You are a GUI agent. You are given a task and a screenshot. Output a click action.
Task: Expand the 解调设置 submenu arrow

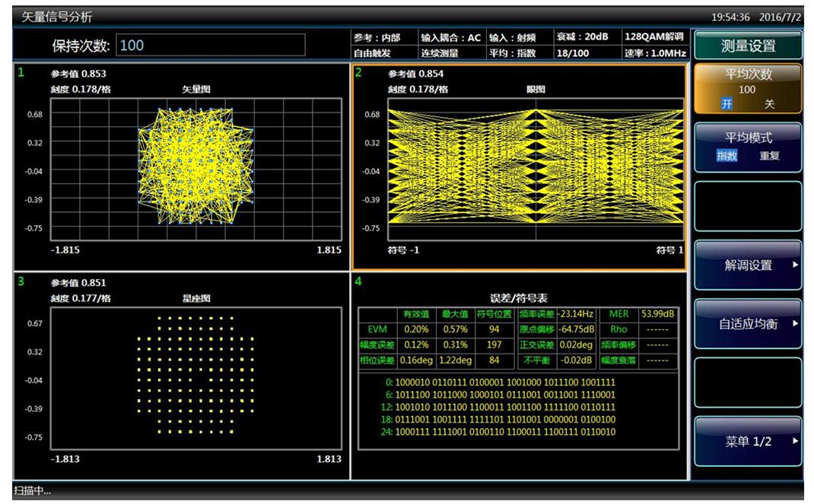(795, 265)
